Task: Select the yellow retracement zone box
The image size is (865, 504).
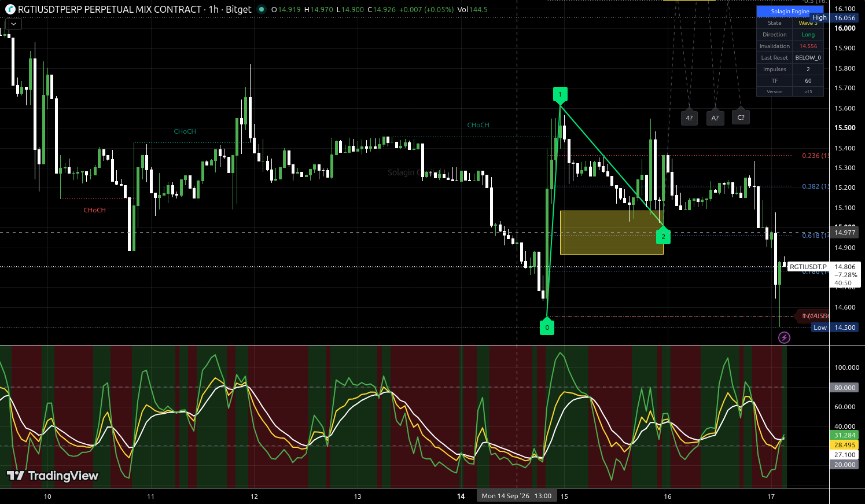Action: pyautogui.click(x=612, y=233)
